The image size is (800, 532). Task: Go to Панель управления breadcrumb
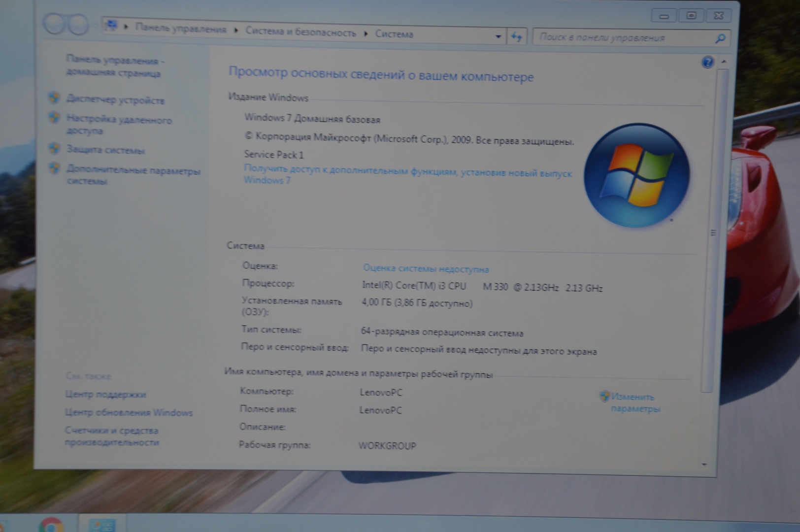coord(180,29)
